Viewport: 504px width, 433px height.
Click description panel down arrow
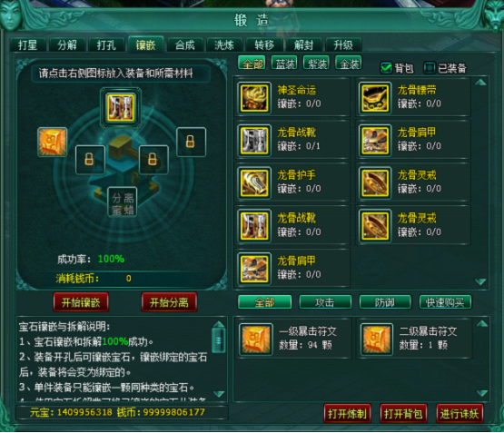tap(219, 394)
